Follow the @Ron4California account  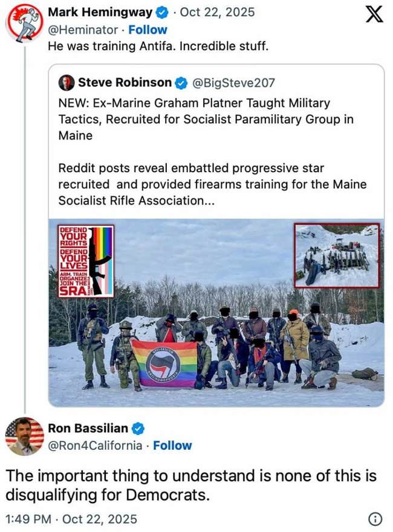[x=172, y=446]
